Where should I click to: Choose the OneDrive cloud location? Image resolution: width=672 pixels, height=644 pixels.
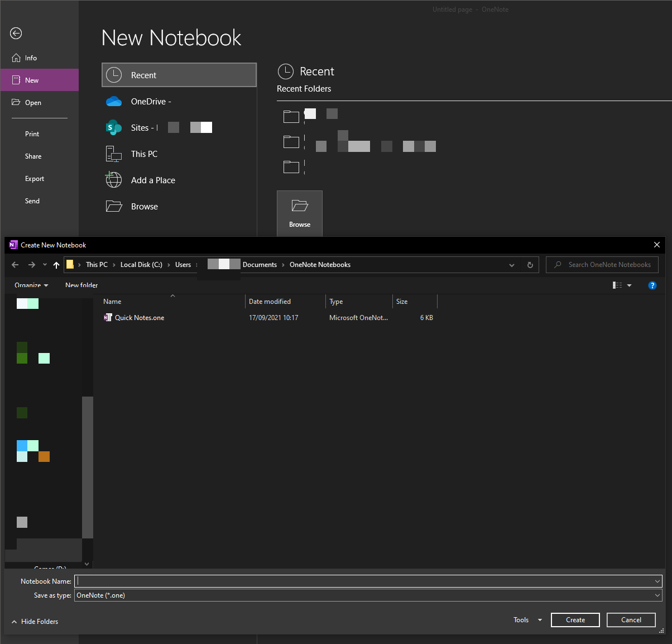coord(179,102)
